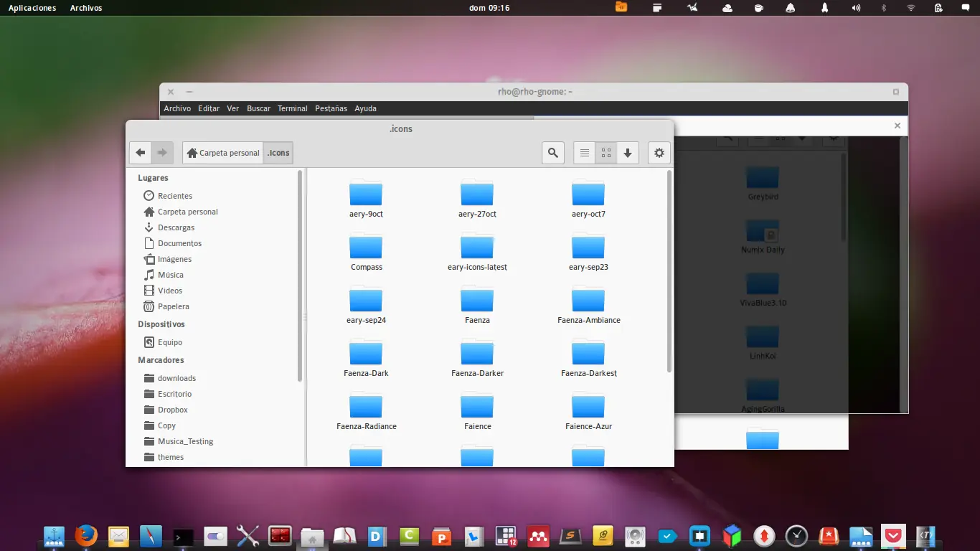Launch Firefox from the dock

click(86, 535)
